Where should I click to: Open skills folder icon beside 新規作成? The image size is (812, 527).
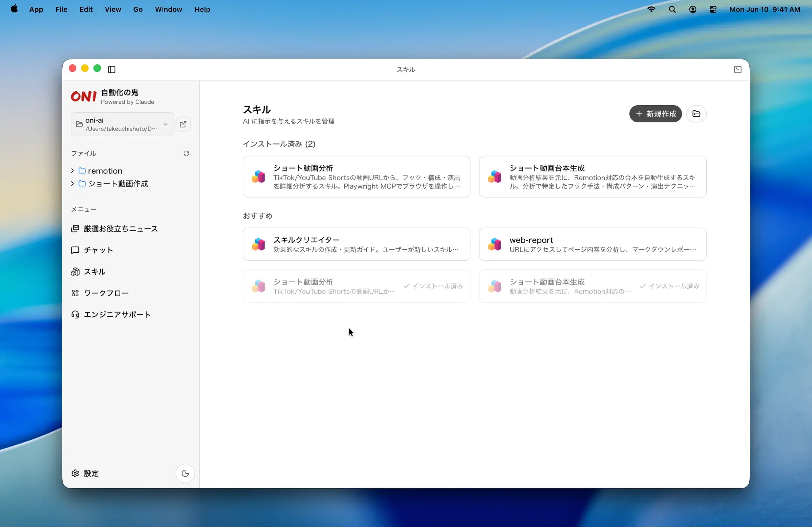coord(697,114)
